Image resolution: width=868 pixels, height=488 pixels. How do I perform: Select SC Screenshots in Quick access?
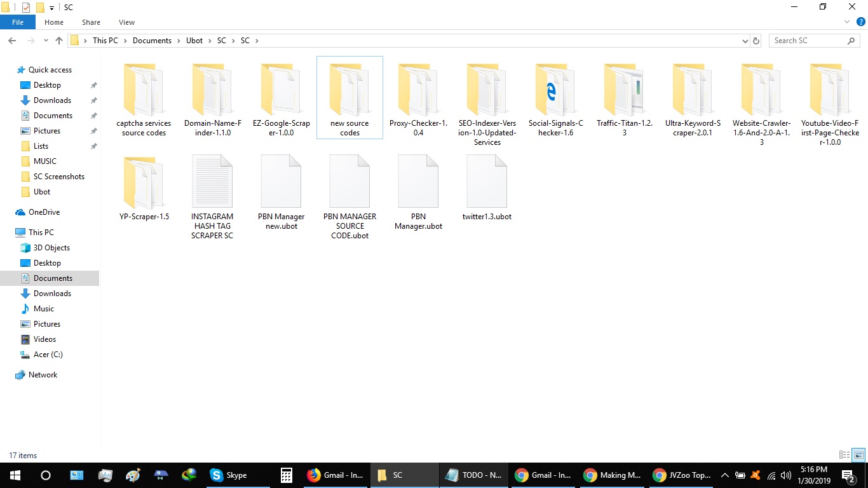(x=58, y=177)
